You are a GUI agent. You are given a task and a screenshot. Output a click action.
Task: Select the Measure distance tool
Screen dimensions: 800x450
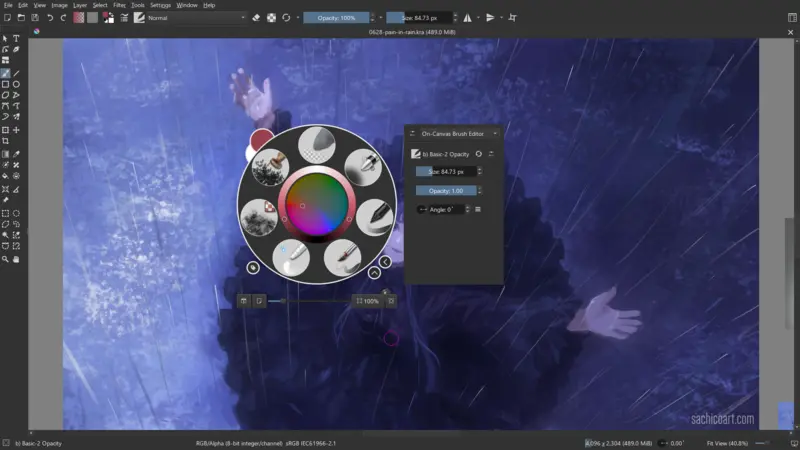pos(16,190)
